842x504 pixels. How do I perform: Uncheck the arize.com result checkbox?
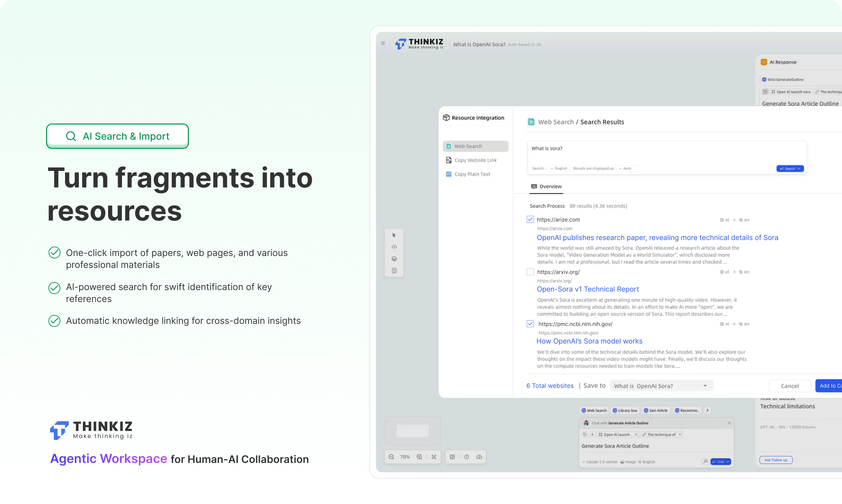[530, 220]
